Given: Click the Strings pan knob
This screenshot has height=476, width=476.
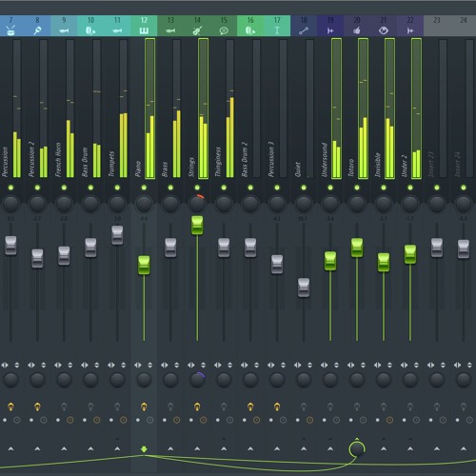Looking at the screenshot, I should [197, 204].
